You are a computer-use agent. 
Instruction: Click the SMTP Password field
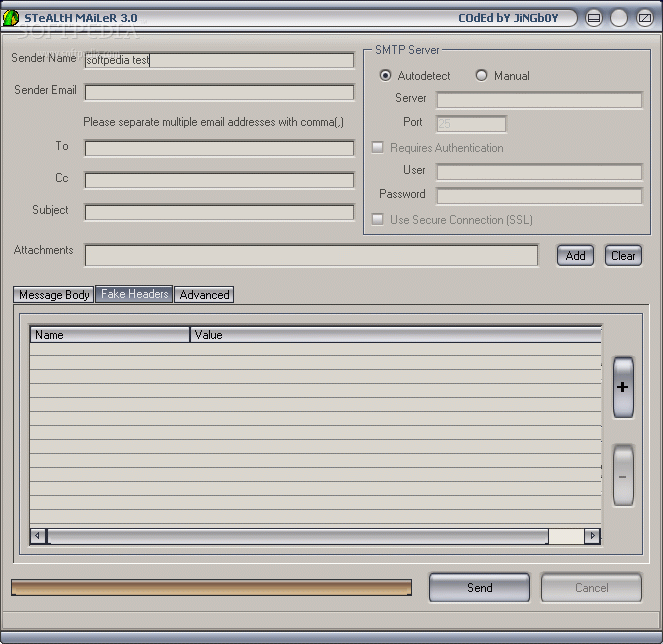click(x=539, y=196)
